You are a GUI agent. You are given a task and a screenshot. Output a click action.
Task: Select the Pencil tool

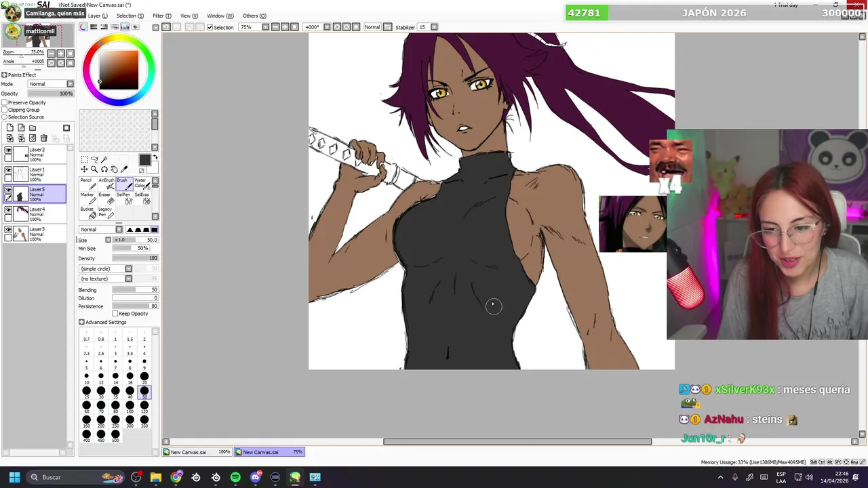click(87, 184)
